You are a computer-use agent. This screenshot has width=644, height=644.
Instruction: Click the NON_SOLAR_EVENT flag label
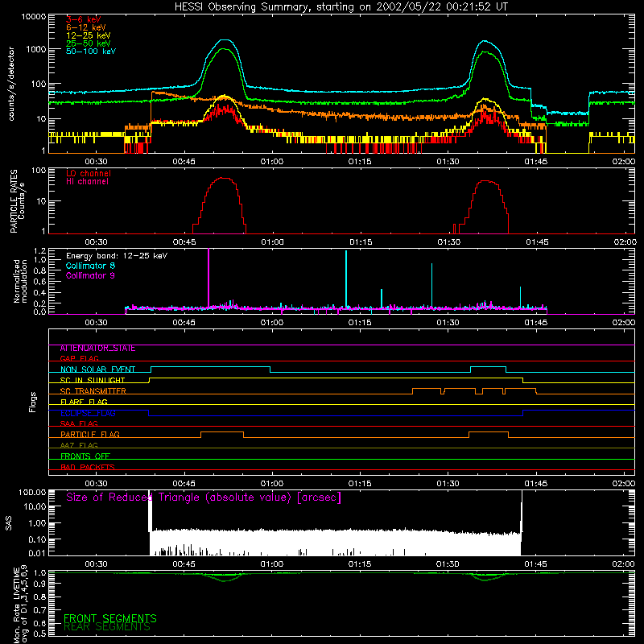tap(97, 369)
